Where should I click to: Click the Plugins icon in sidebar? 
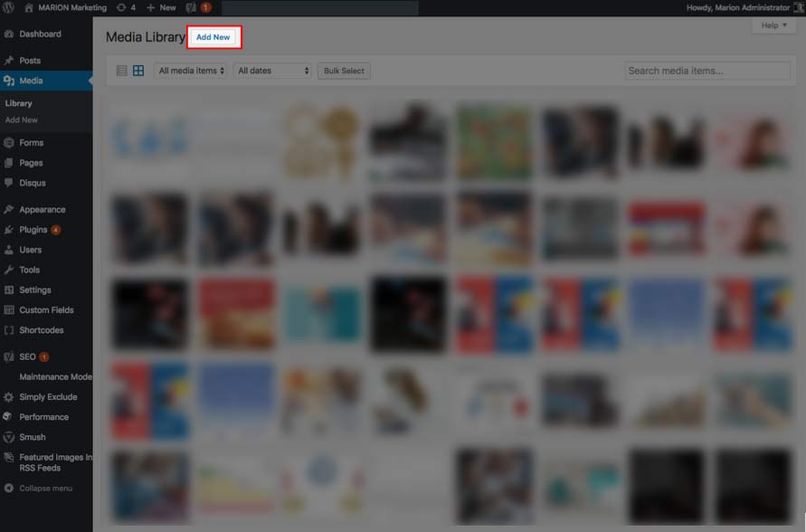click(x=9, y=230)
